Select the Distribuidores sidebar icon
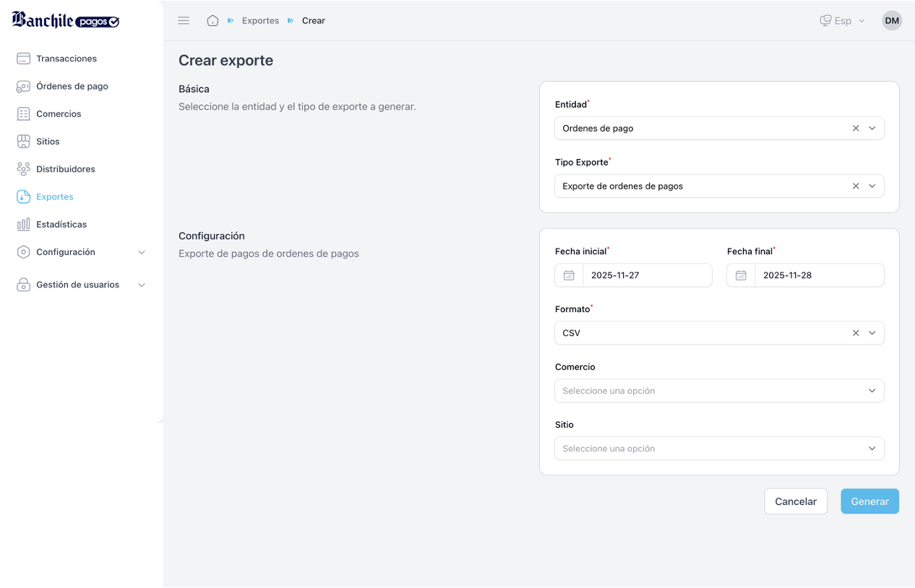Viewport: 915px width, 588px height. 23,169
